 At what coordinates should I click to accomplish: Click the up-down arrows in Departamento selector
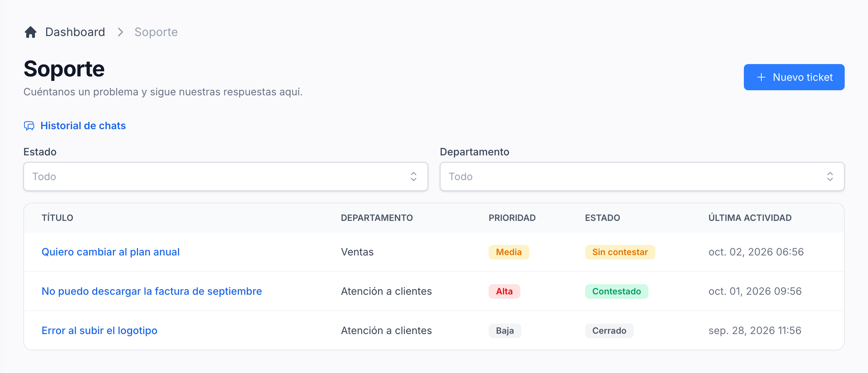click(x=830, y=176)
